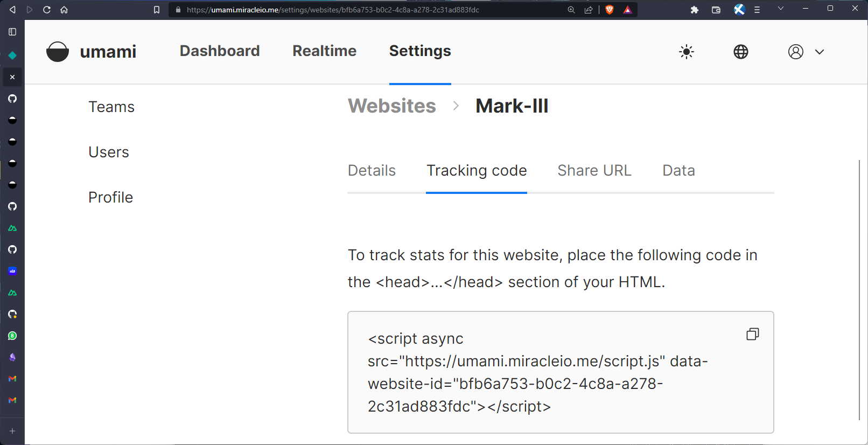Open the Dashboard page

(220, 51)
